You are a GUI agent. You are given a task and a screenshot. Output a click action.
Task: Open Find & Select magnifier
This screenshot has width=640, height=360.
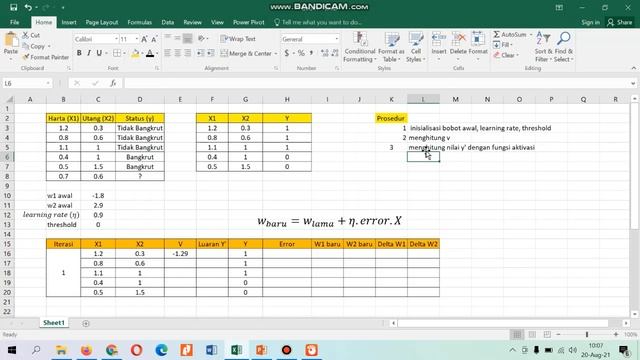click(x=564, y=47)
